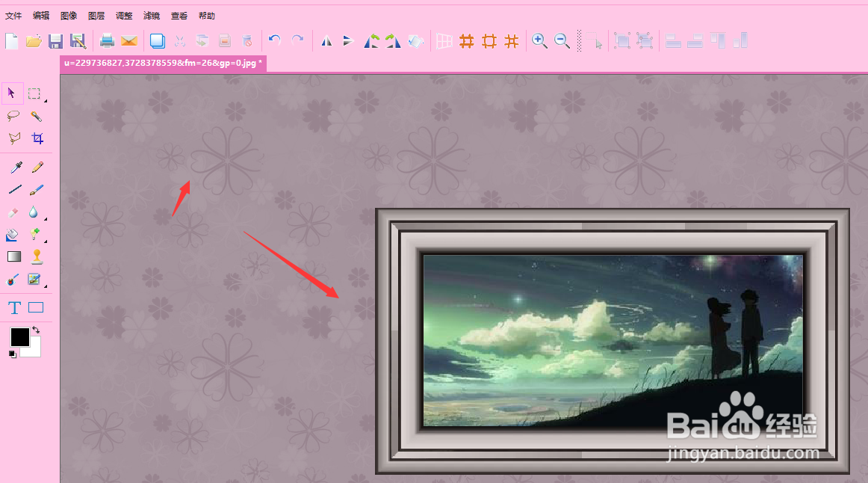Expand the dodge tool options arrow
The height and width of the screenshot is (483, 868).
pyautogui.click(x=46, y=241)
